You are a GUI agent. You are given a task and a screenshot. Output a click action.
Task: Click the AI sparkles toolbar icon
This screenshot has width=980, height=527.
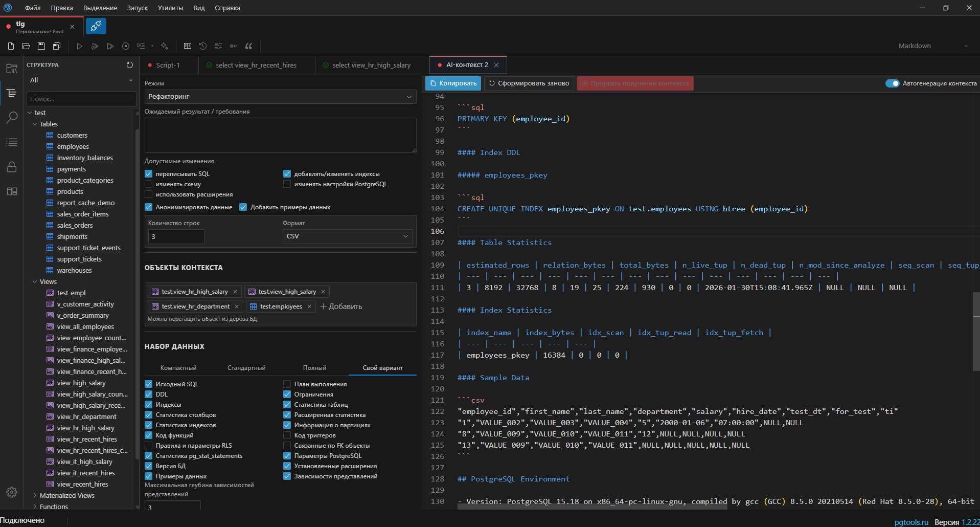(x=165, y=46)
